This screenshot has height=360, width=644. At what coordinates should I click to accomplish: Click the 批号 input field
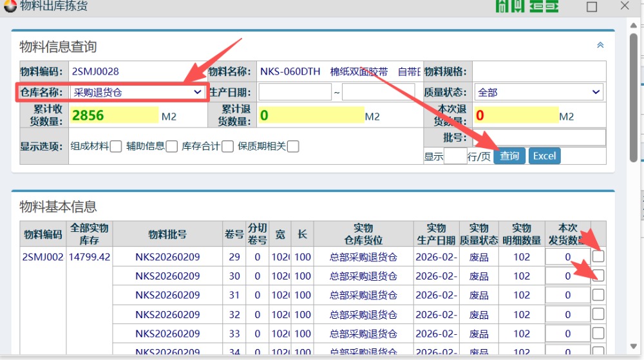tap(540, 137)
